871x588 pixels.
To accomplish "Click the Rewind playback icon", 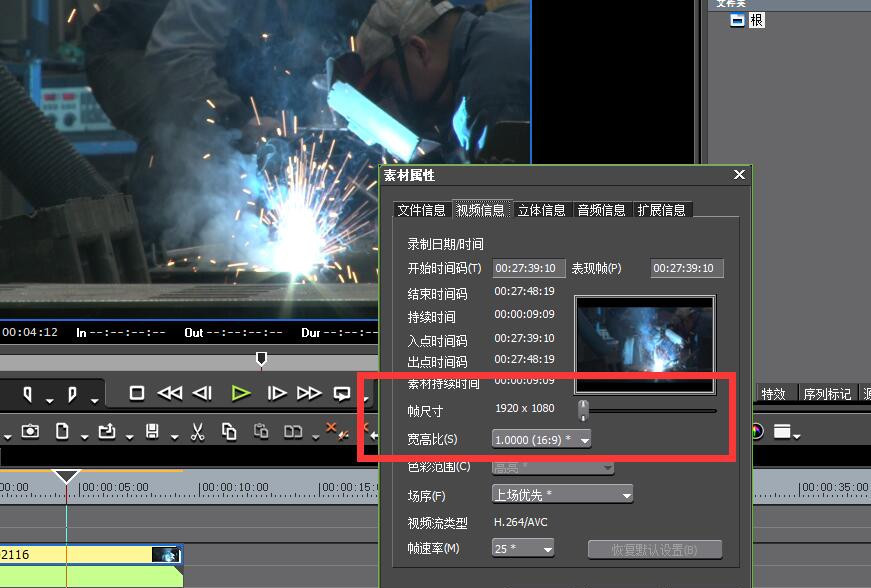I will pos(169,393).
